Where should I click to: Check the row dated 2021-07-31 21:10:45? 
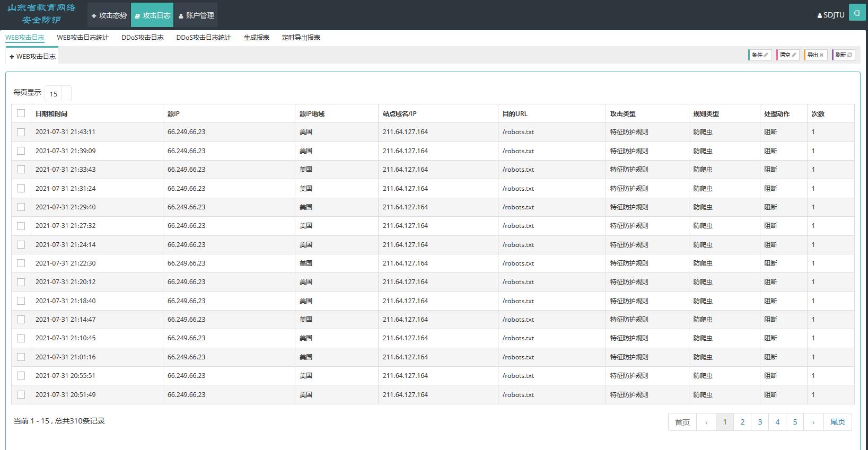click(x=21, y=338)
